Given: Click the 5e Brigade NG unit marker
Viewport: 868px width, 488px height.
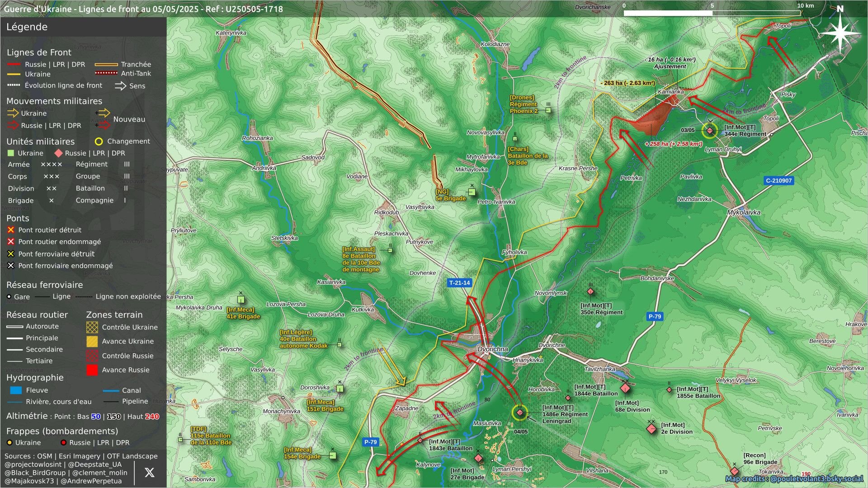Looking at the screenshot, I should [x=472, y=192].
